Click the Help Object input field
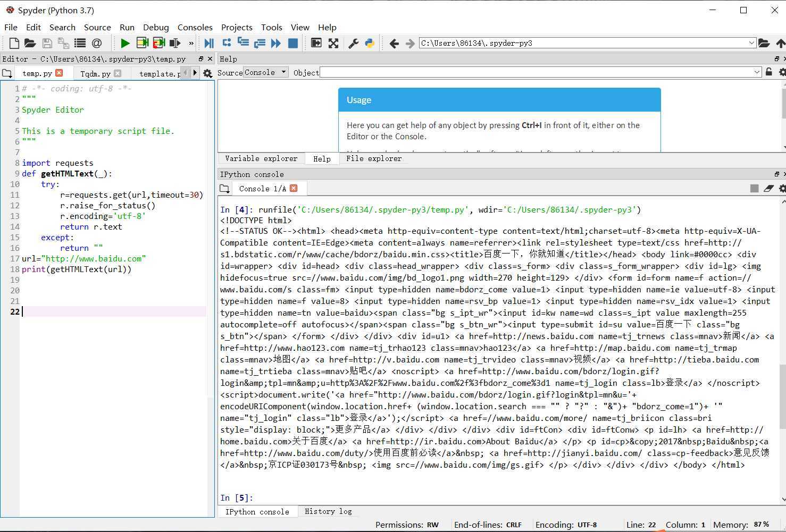Screen dimensions: 786x532 (537, 72)
